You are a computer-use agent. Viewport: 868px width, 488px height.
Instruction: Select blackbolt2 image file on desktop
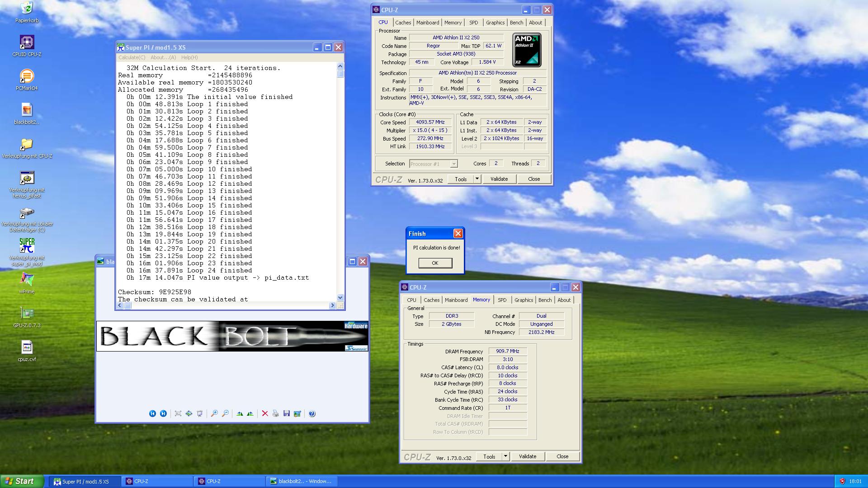point(27,114)
